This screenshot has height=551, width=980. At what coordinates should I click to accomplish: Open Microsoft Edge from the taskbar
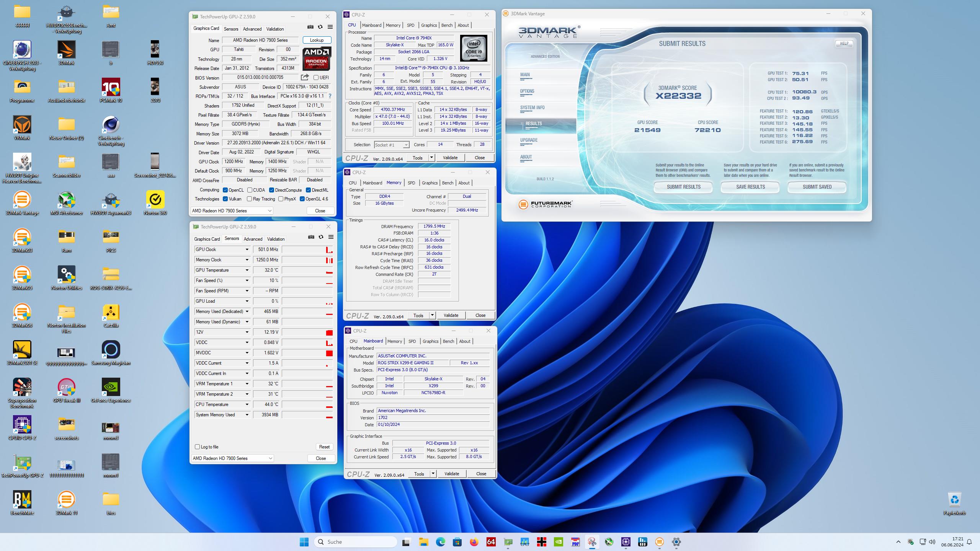pyautogui.click(x=440, y=542)
